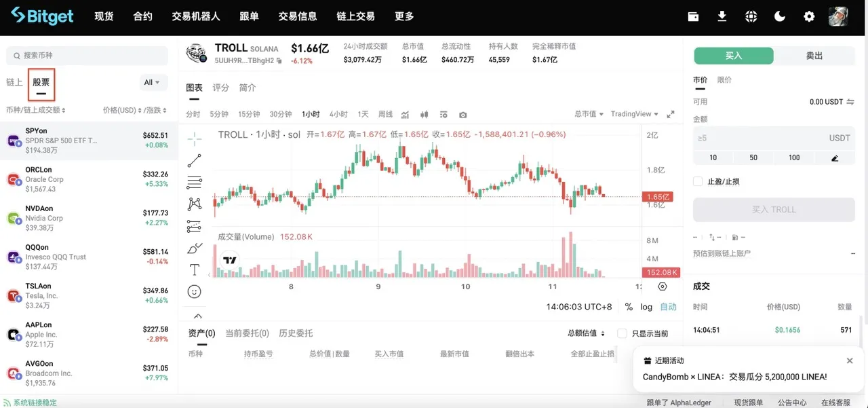The height and width of the screenshot is (408, 868).
Task: Open the chart indicators icon
Action: pyautogui.click(x=406, y=115)
